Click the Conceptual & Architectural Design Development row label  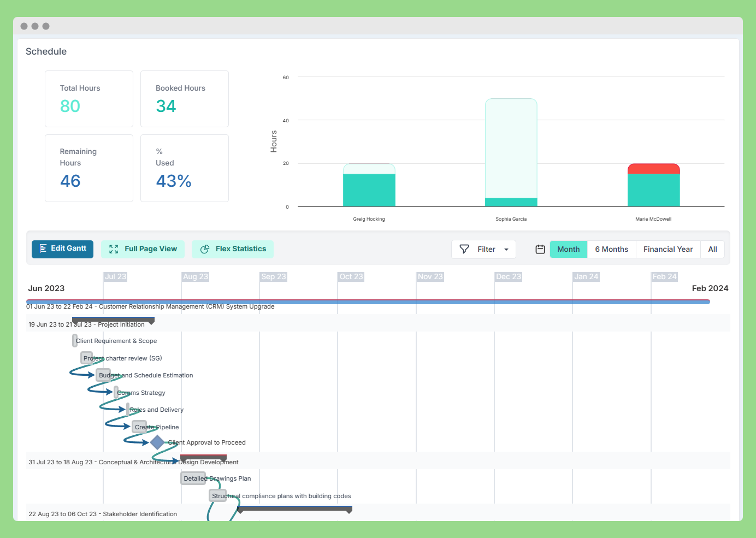point(133,462)
